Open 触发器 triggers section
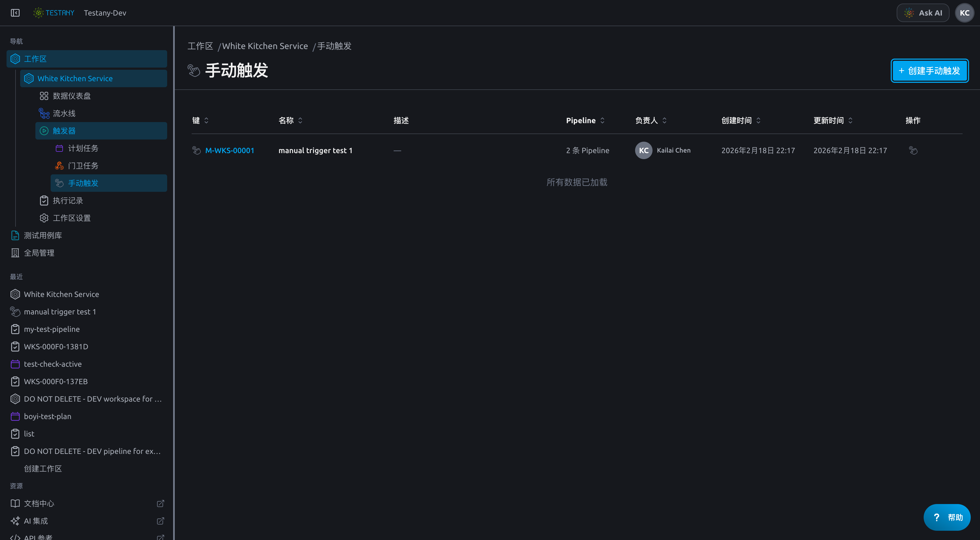This screenshot has height=540, width=980. click(x=101, y=131)
